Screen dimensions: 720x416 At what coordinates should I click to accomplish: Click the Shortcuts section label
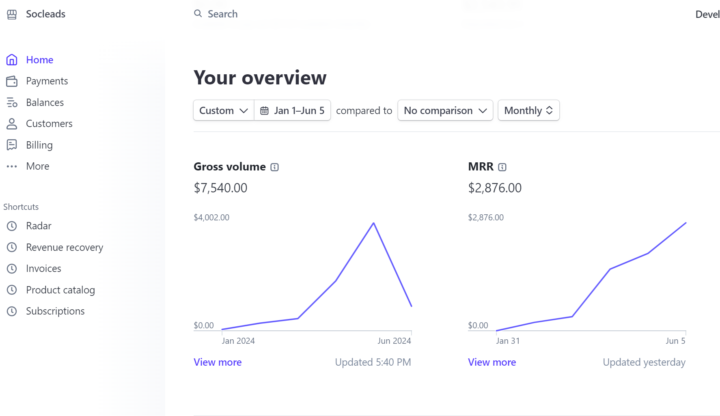[21, 207]
